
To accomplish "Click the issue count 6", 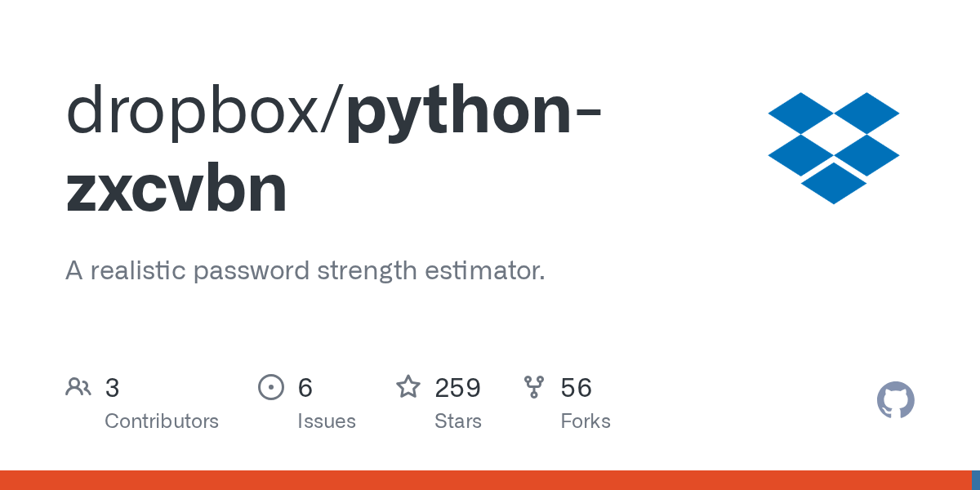I will pos(305,387).
